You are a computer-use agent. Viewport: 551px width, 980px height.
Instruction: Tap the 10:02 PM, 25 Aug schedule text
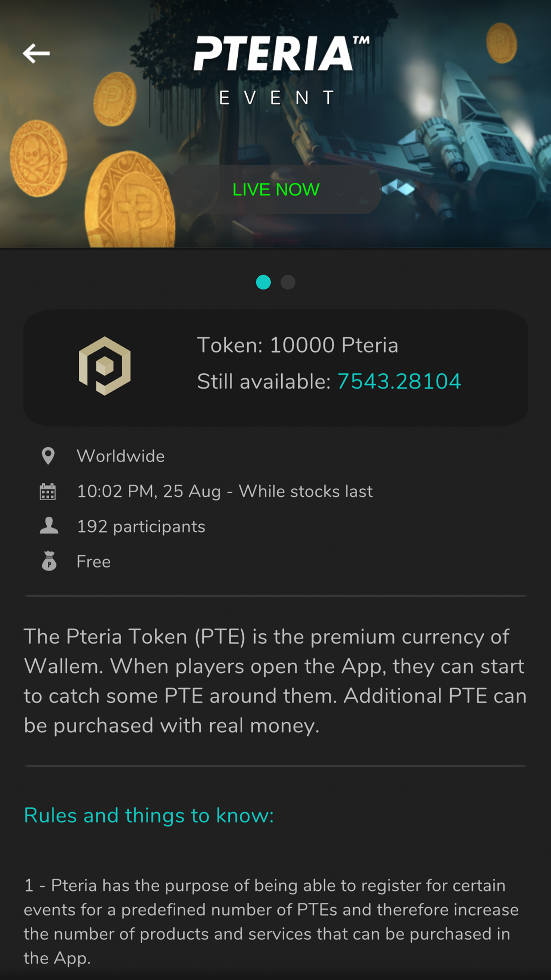149,491
